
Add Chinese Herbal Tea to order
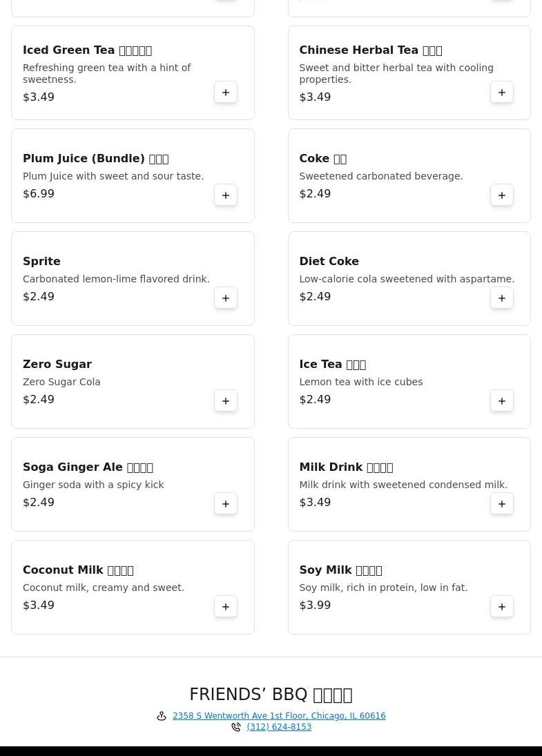tap(502, 93)
